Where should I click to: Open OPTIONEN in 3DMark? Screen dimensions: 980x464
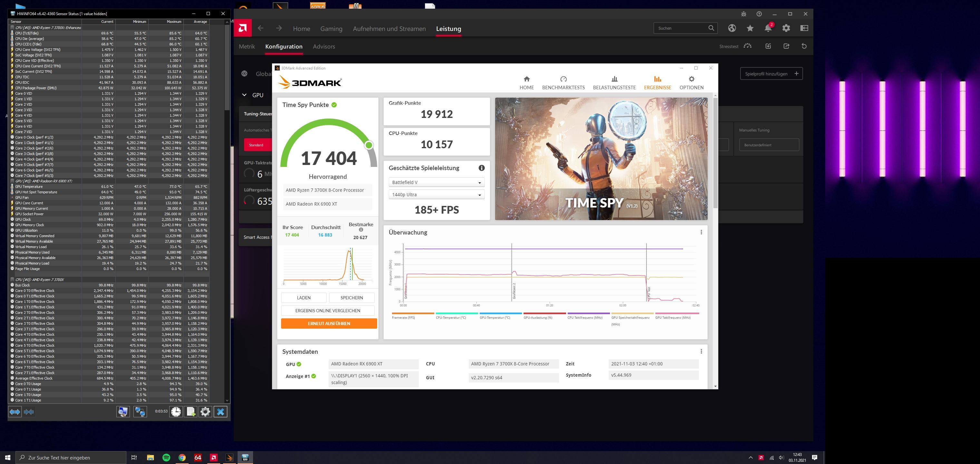[691, 82]
